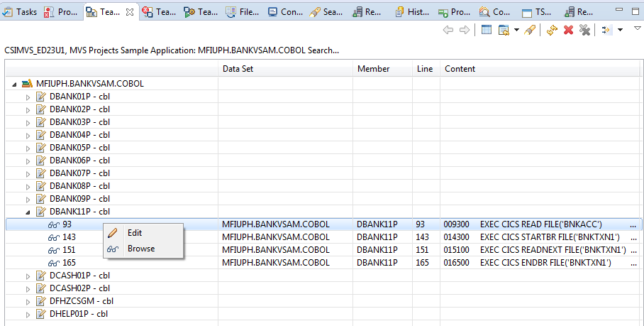644x326 pixels.
Task: Click the flashlight search icon in toolbar
Action: point(530,30)
